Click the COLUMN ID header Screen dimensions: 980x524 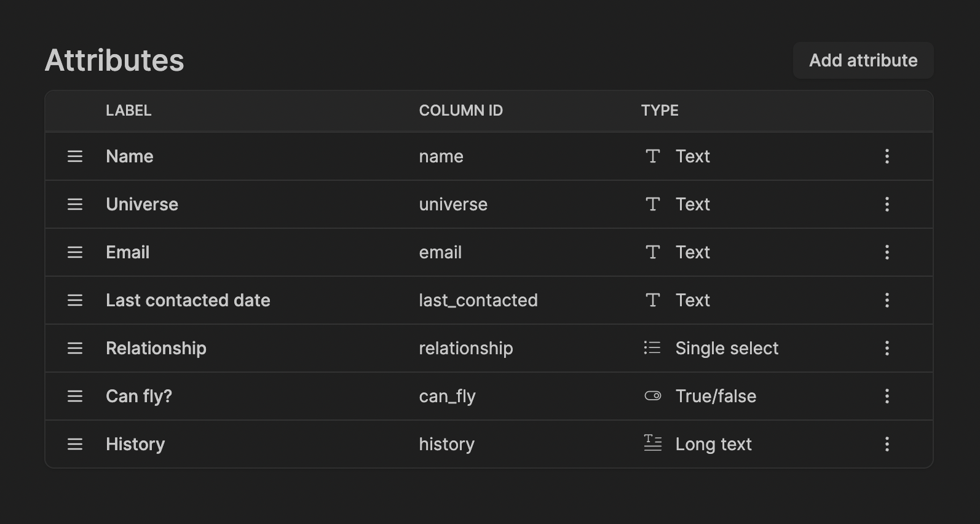click(x=461, y=111)
